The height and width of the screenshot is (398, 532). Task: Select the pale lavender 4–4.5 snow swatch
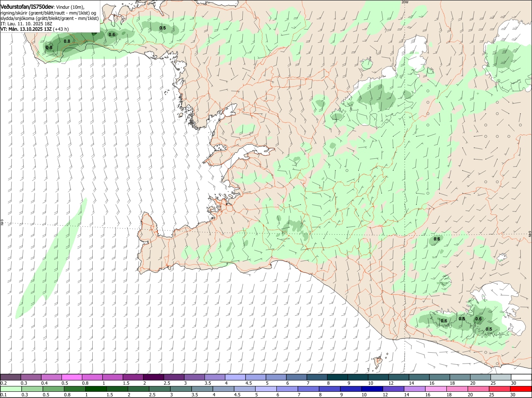(x=236, y=377)
